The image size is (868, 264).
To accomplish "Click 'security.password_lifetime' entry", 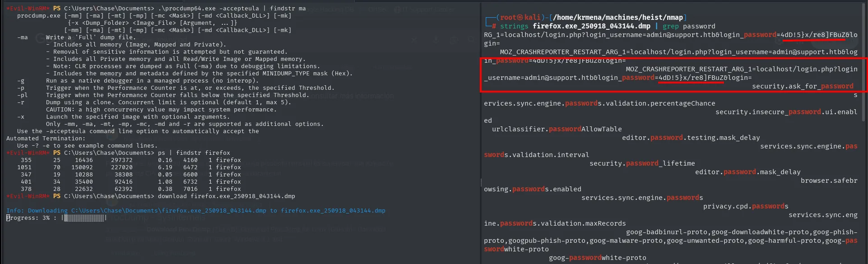I will [x=642, y=163].
